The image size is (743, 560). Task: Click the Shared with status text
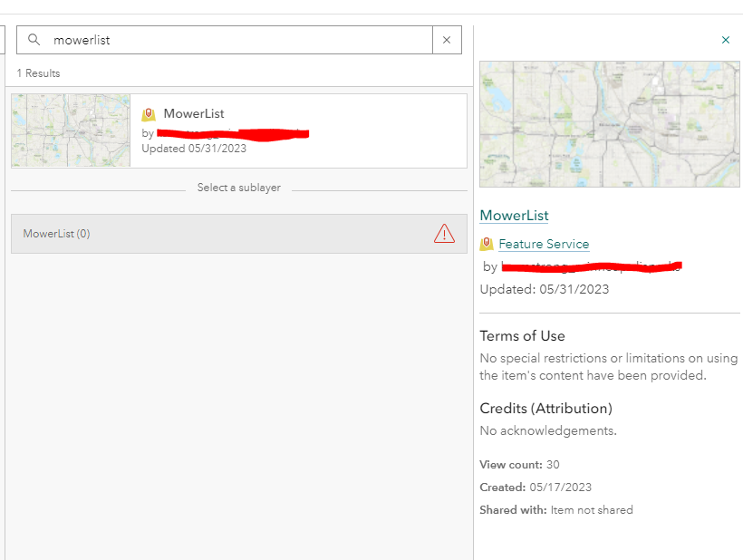coord(592,510)
